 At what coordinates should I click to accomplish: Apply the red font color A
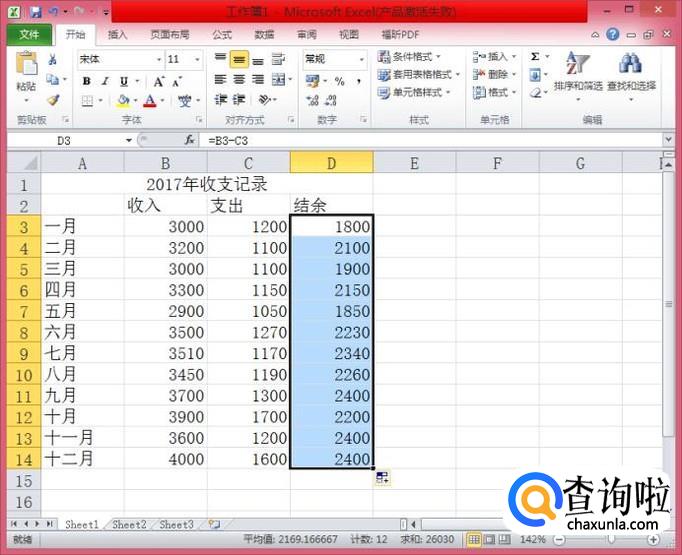pos(150,101)
